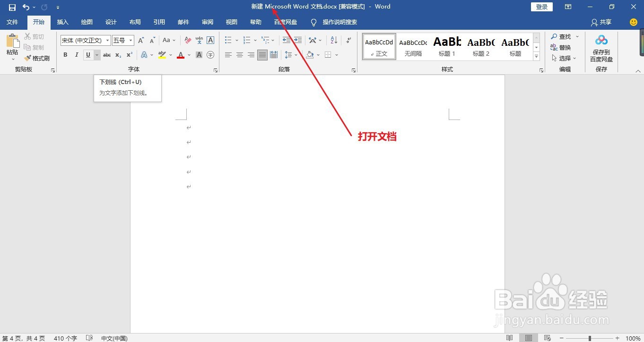The width and height of the screenshot is (644, 342).
Task: Open the numbering list dropdown
Action: pos(255,41)
